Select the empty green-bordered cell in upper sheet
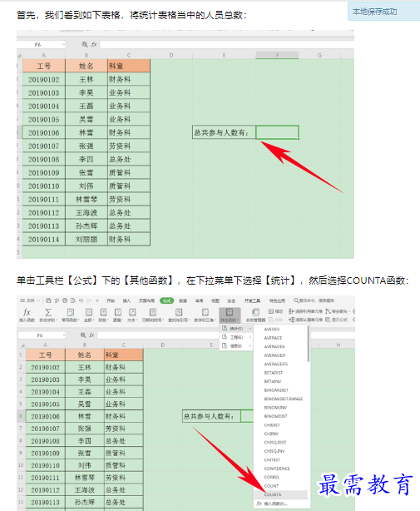420x511 pixels. tap(277, 132)
